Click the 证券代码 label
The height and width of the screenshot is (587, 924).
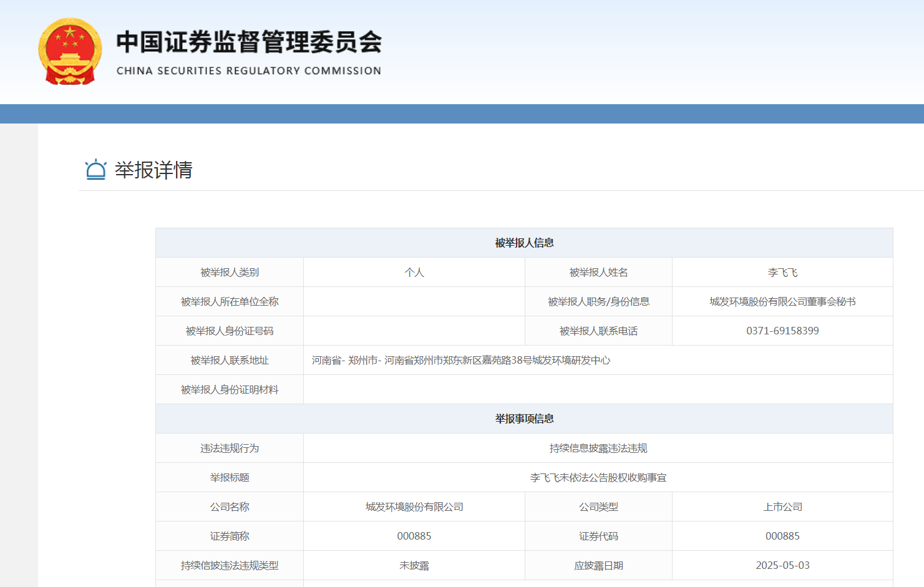598,536
